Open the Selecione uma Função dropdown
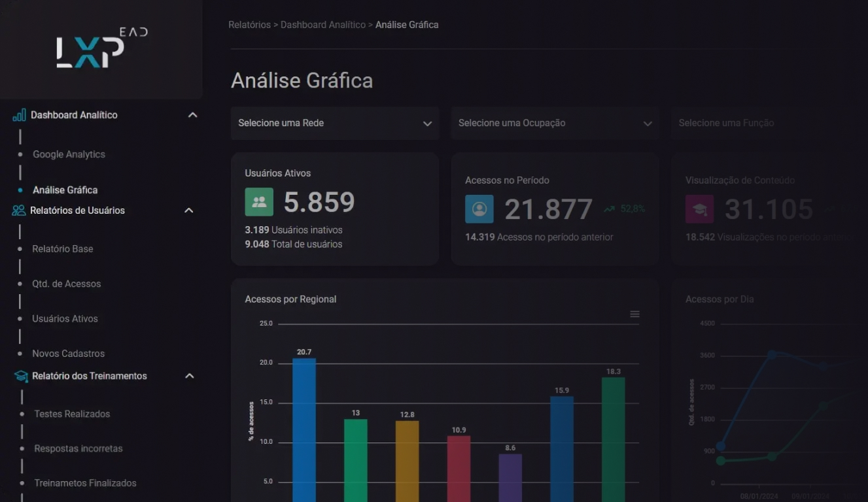This screenshot has height=502, width=868. coord(770,123)
